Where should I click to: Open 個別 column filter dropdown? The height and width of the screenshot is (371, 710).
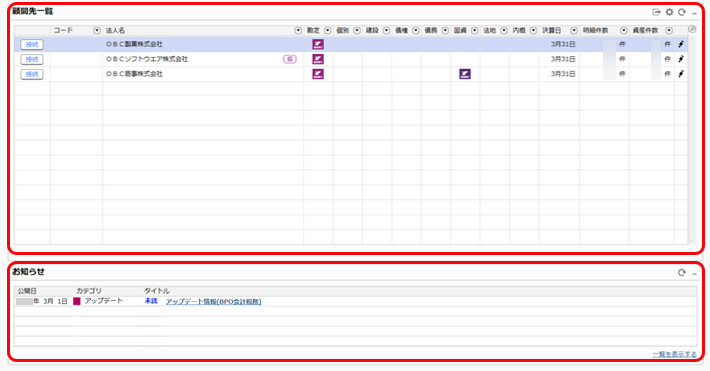point(357,30)
